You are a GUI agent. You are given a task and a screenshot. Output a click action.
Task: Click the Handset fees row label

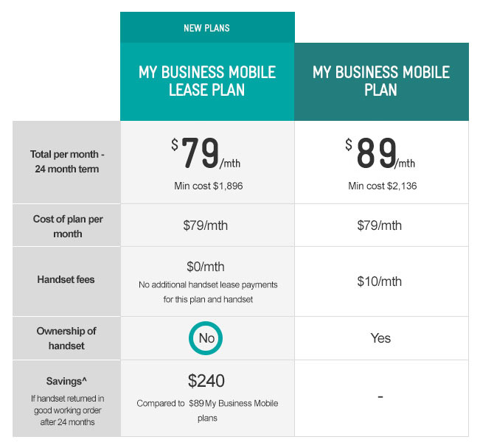66,280
